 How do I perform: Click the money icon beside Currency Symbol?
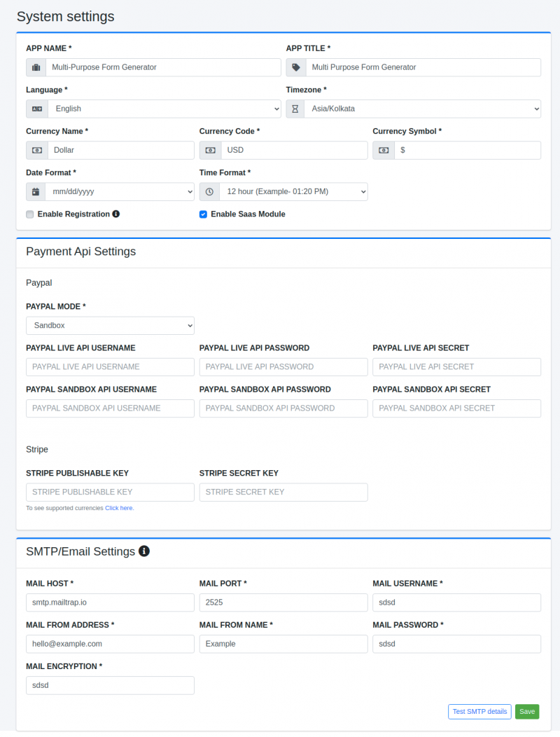click(x=384, y=151)
